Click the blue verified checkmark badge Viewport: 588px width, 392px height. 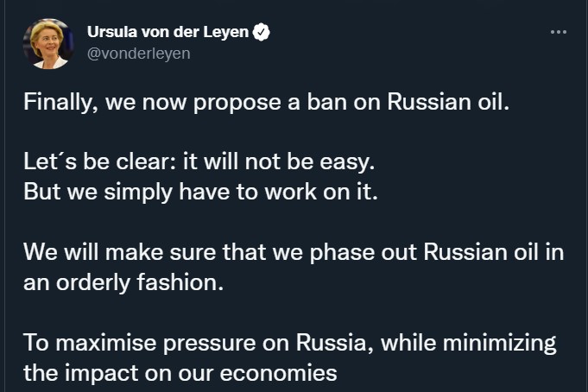coord(262,32)
